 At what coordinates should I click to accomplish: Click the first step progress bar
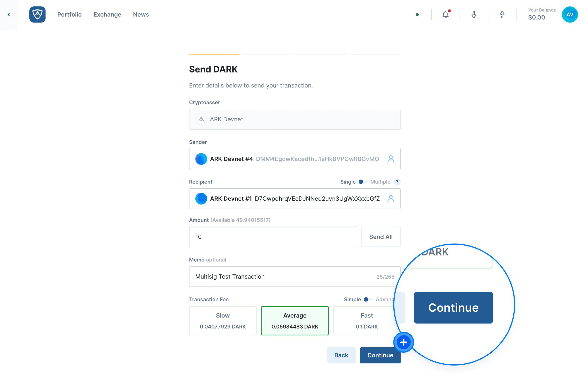(214, 54)
